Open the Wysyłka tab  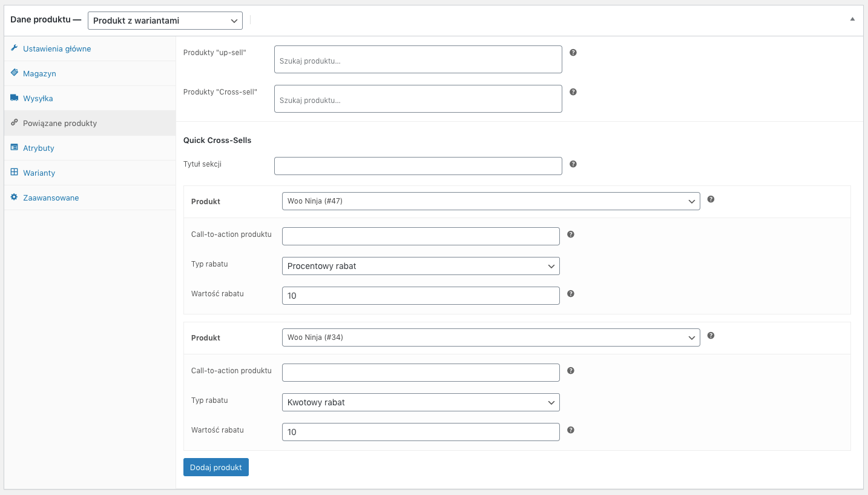90,98
